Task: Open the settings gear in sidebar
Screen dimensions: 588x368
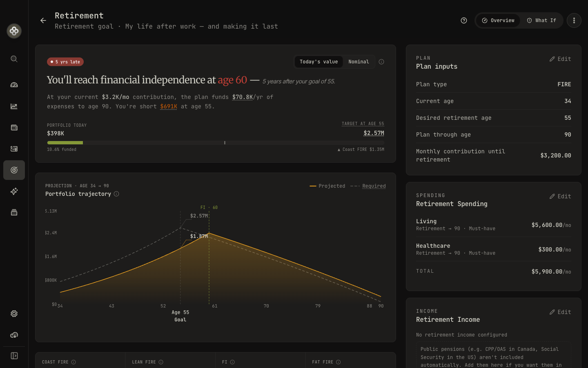Action: 14,314
